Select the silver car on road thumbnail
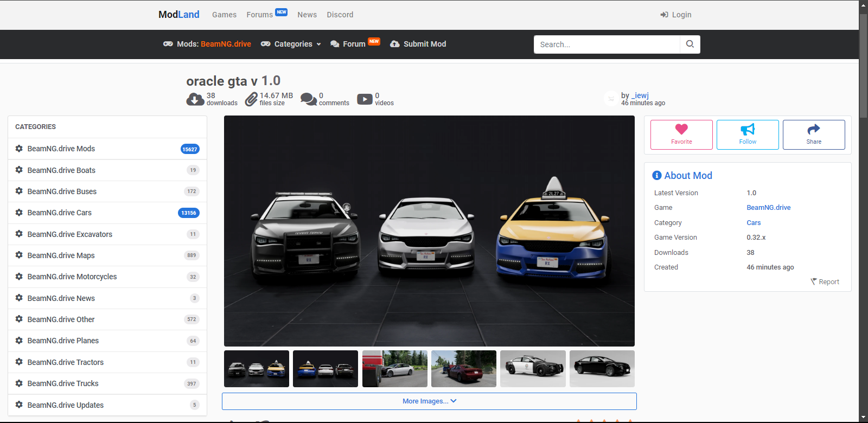This screenshot has width=868, height=423. coord(395,369)
